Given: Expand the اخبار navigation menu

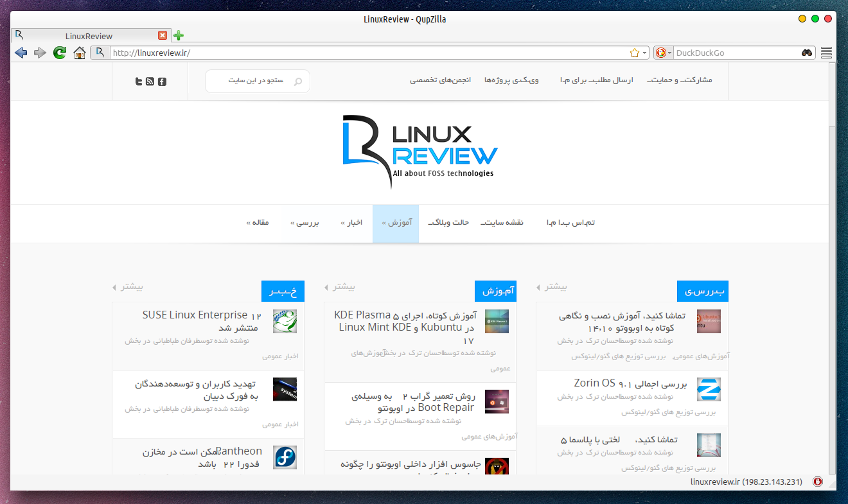Looking at the screenshot, I should [x=351, y=223].
